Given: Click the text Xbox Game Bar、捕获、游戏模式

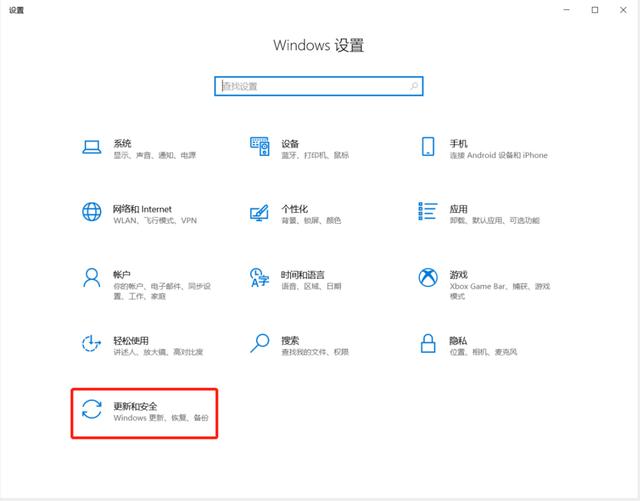Looking at the screenshot, I should 500,291.
